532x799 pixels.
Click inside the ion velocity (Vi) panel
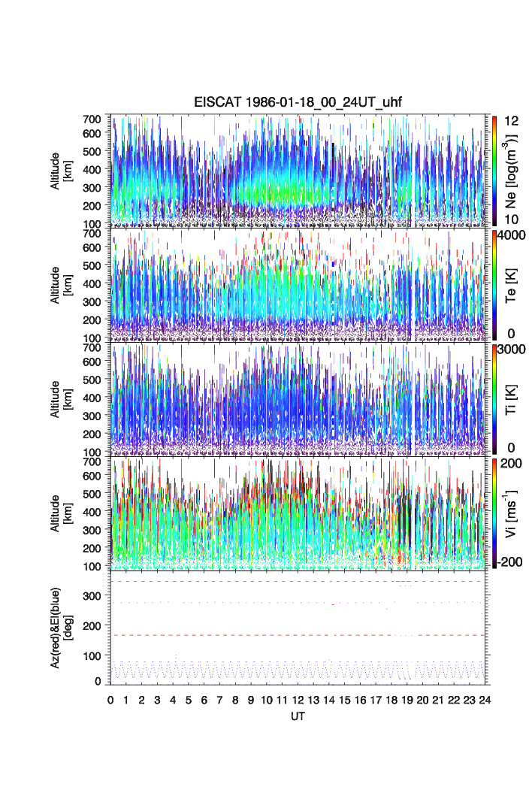[298, 513]
